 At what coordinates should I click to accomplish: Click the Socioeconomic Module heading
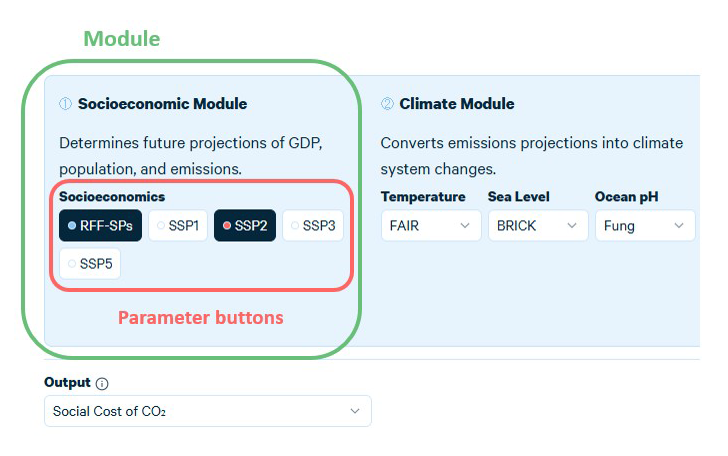click(x=162, y=104)
